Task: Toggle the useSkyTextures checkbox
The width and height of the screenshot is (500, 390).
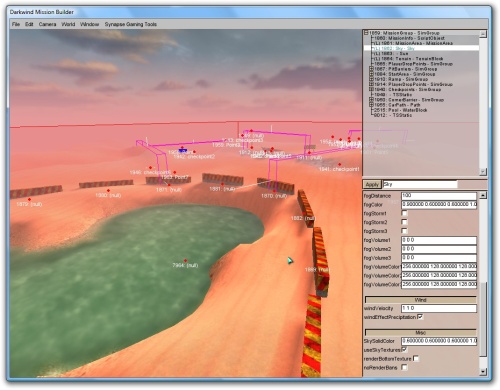Action: tap(404, 349)
